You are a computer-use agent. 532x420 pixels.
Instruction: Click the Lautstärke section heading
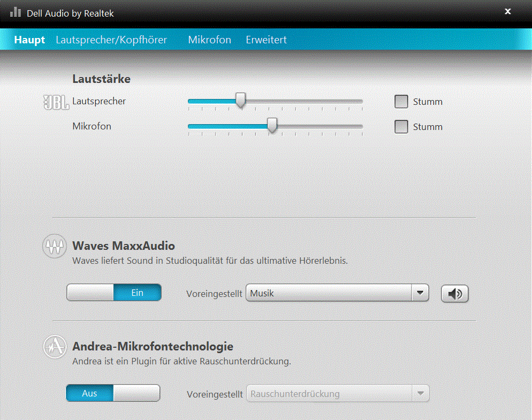(102, 79)
